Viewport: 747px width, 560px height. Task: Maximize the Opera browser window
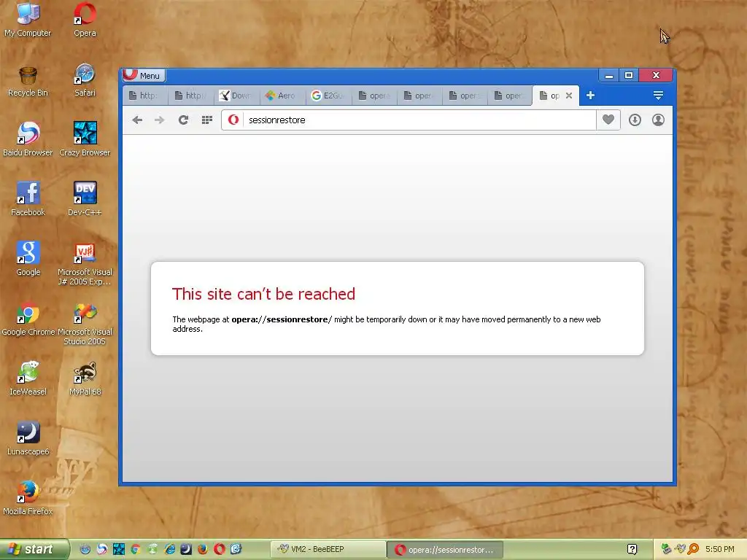click(x=629, y=75)
